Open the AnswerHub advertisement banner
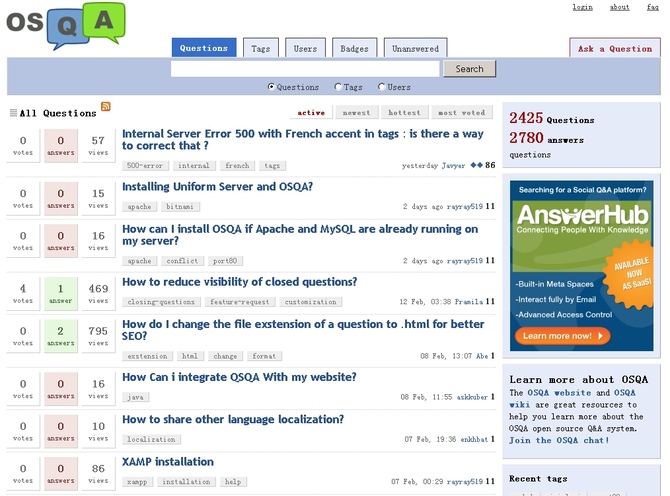Image resolution: width=670 pixels, height=496 pixels. (x=581, y=265)
